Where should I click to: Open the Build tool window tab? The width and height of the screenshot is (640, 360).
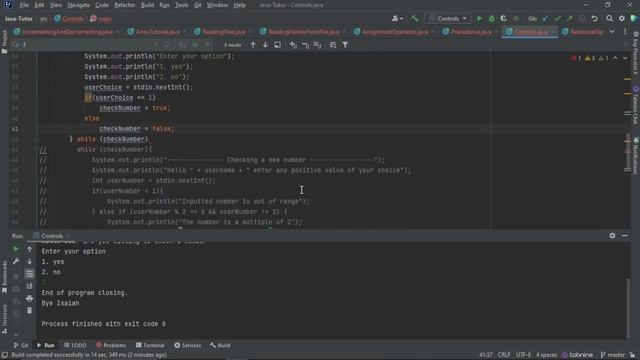pos(220,345)
